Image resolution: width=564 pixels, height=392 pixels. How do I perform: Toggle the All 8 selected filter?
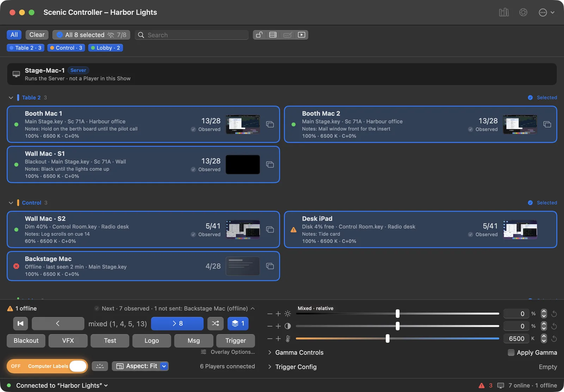tap(91, 35)
